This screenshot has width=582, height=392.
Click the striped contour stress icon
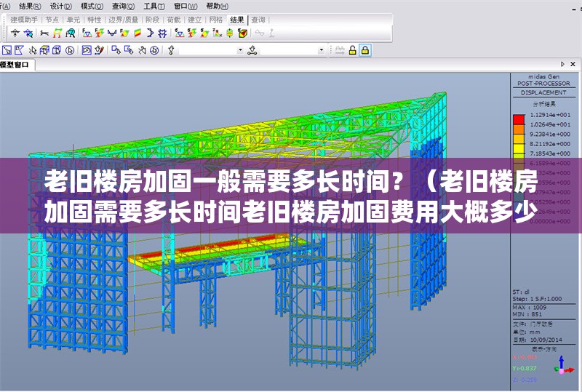(x=137, y=33)
